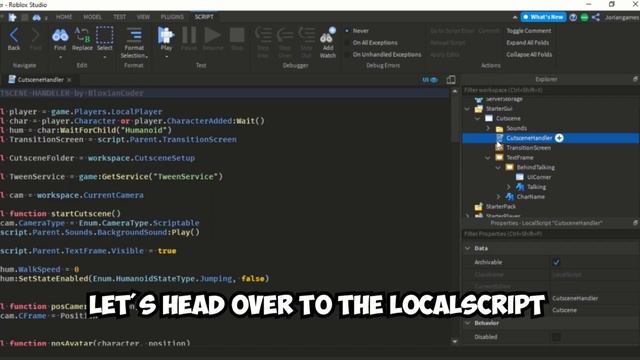Collapse the TextFrame node
Screen dimensions: 640x360
pyautogui.click(x=488, y=158)
